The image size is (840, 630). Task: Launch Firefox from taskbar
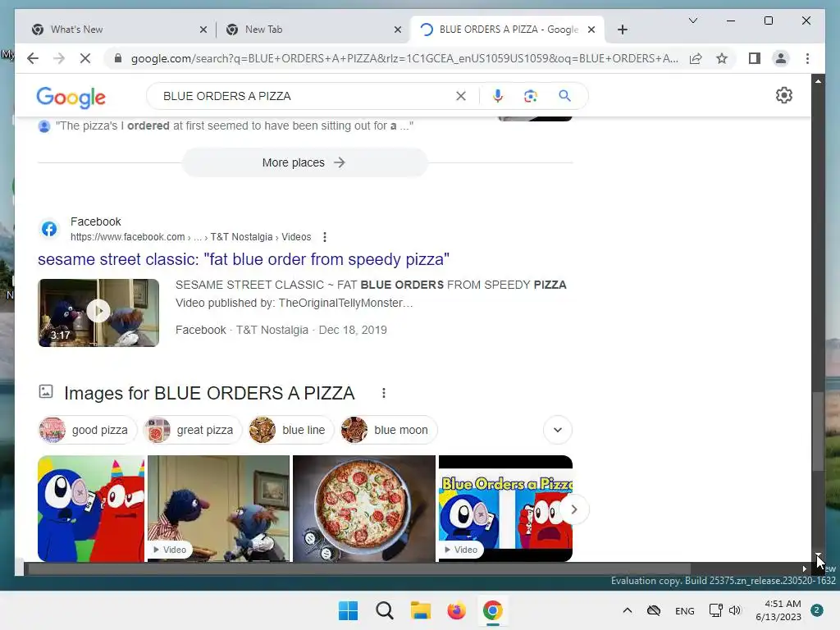tap(456, 610)
